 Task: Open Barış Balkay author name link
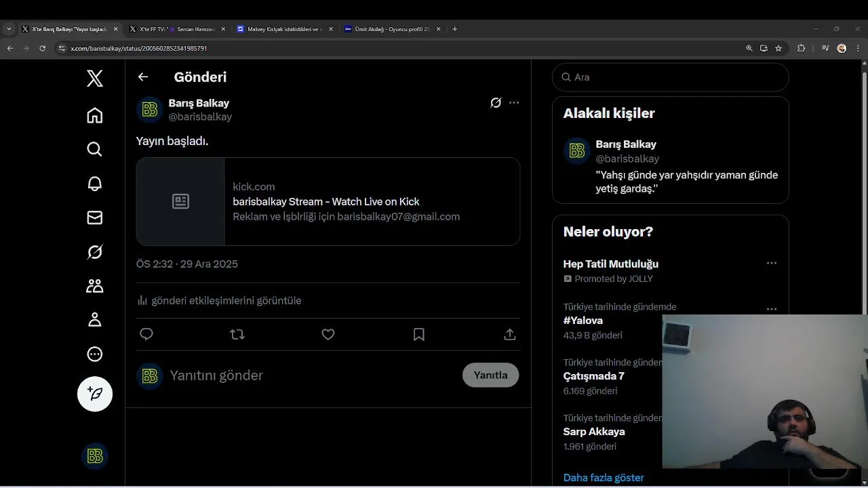199,103
